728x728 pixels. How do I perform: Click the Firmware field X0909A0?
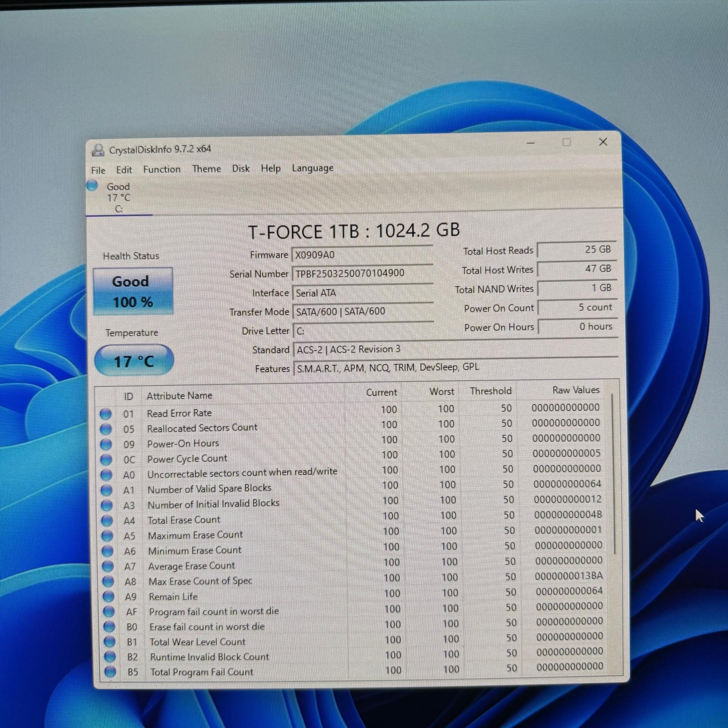pyautogui.click(x=362, y=255)
